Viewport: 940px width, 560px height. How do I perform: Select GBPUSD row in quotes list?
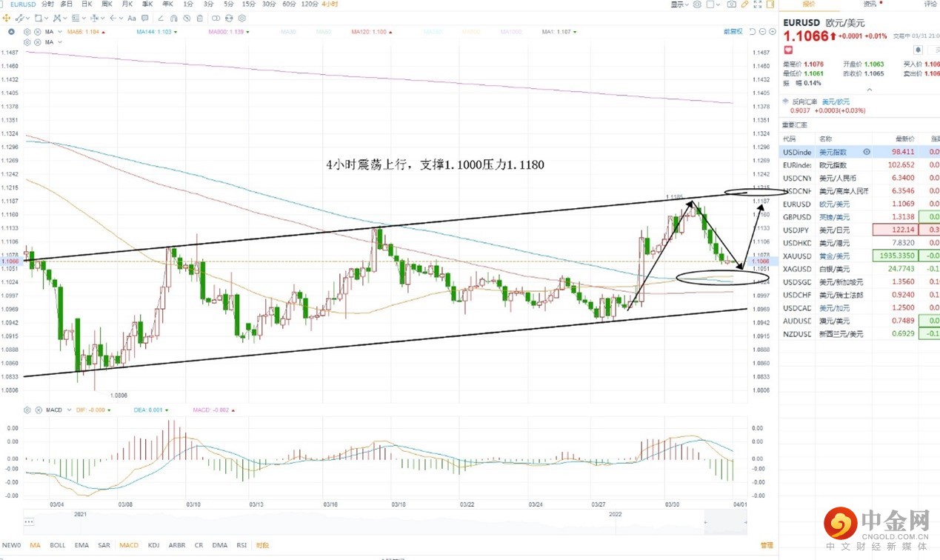coord(861,217)
